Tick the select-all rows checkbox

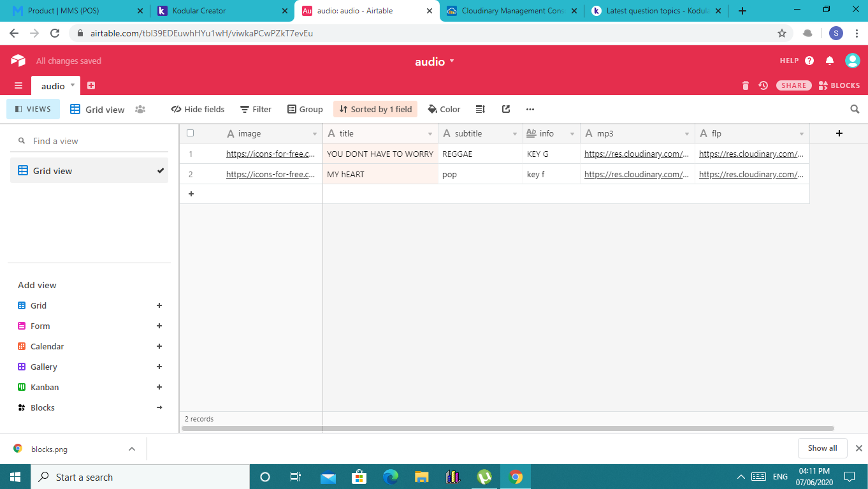[190, 133]
